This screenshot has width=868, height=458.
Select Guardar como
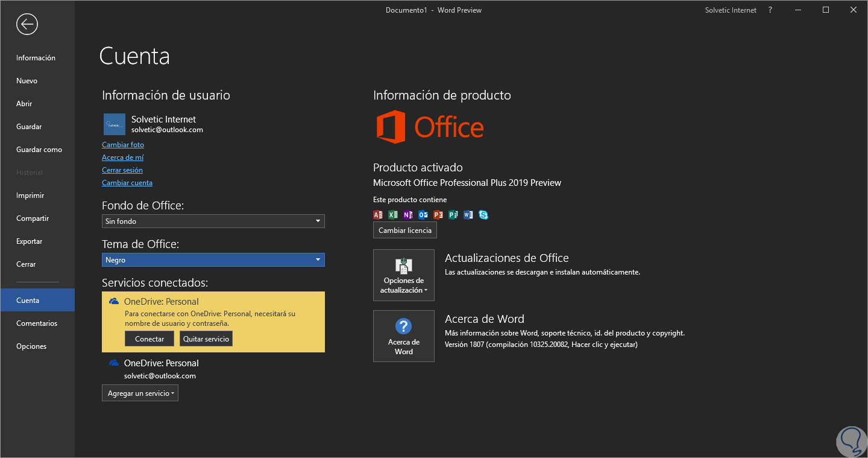(37, 150)
